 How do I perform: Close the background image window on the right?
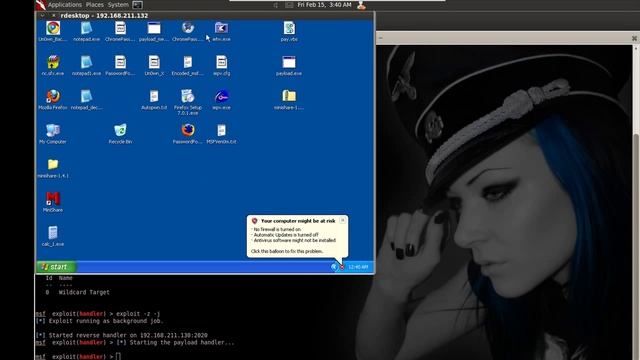click(x=634, y=38)
